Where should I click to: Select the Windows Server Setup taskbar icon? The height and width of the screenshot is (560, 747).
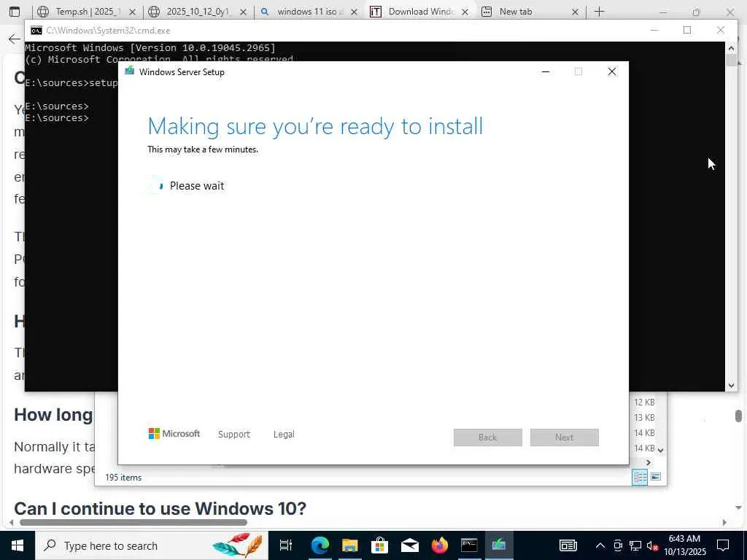coord(499,545)
